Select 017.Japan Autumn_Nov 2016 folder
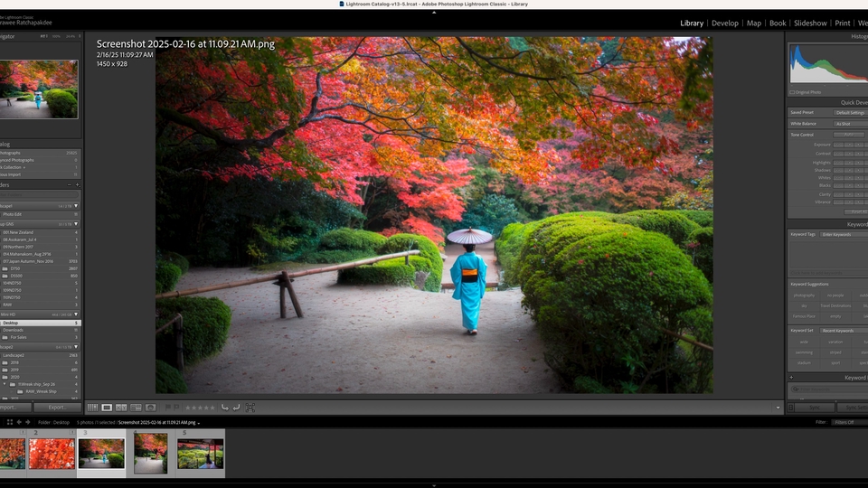 tap(40, 261)
